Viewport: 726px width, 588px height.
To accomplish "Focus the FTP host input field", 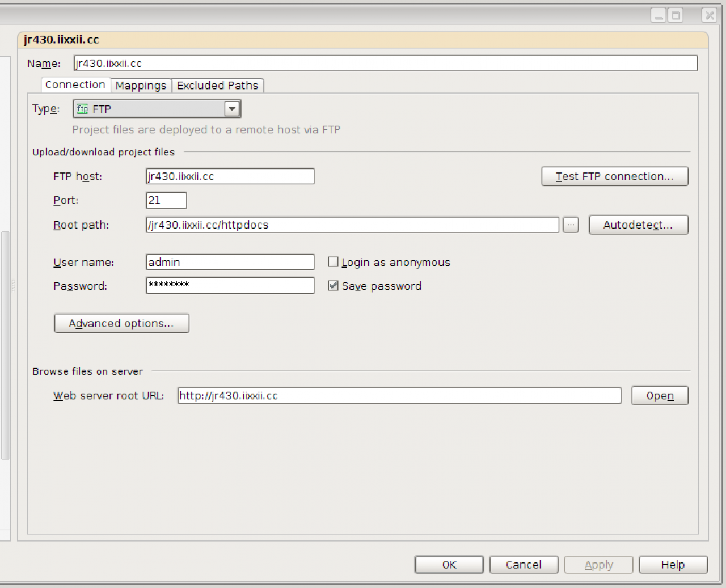I will click(230, 176).
